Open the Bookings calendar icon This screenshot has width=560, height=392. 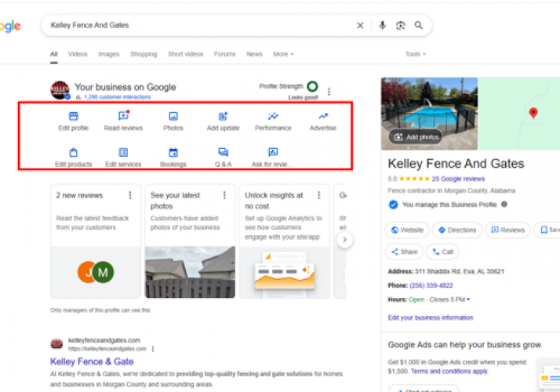173,153
